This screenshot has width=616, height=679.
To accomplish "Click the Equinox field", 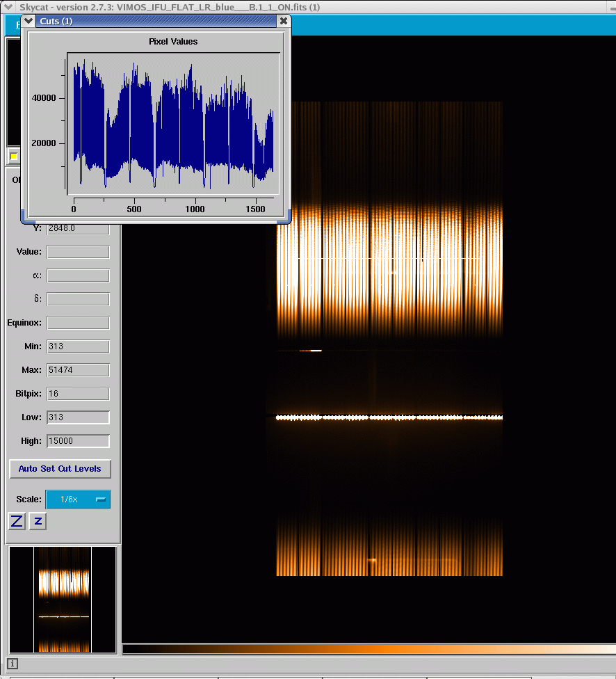I will pos(78,323).
